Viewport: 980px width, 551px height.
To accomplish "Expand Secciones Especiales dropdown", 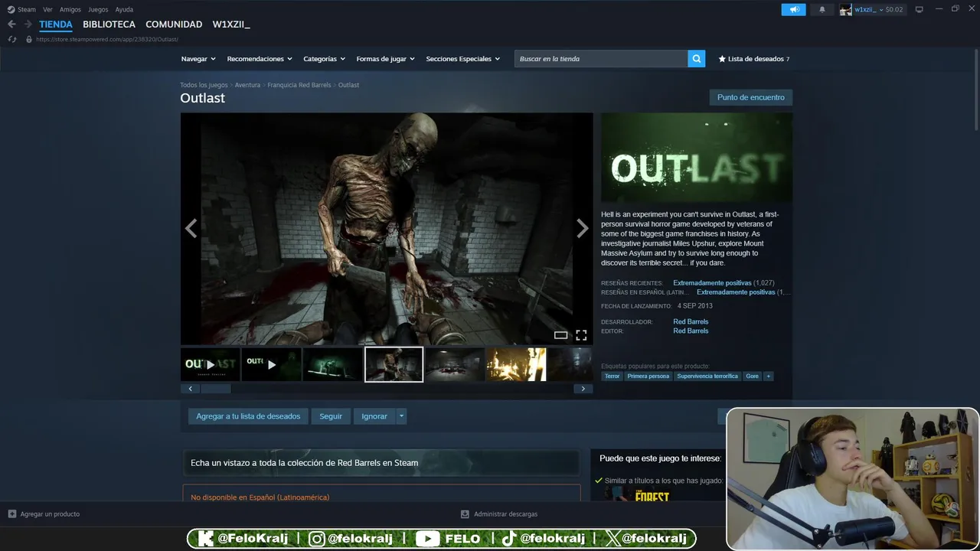I will 462,59.
